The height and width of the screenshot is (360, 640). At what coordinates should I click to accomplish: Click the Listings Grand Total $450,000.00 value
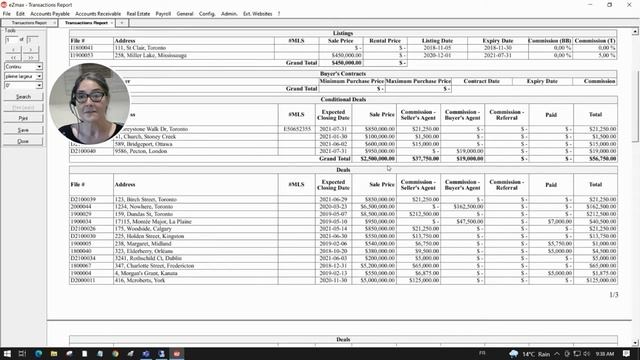click(346, 63)
